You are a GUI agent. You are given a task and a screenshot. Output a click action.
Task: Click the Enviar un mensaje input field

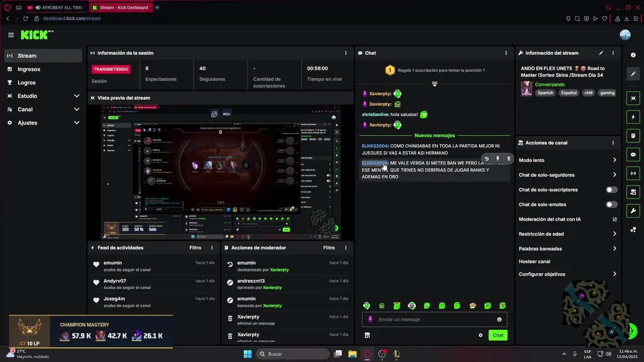(435, 319)
